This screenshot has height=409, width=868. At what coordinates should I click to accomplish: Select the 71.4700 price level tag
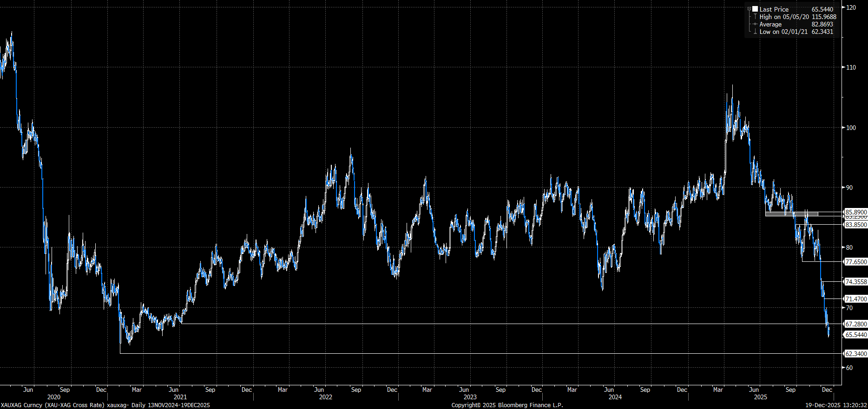855,299
